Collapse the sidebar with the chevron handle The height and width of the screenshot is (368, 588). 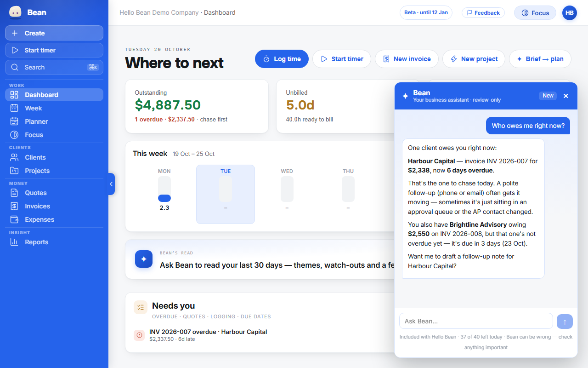[111, 184]
